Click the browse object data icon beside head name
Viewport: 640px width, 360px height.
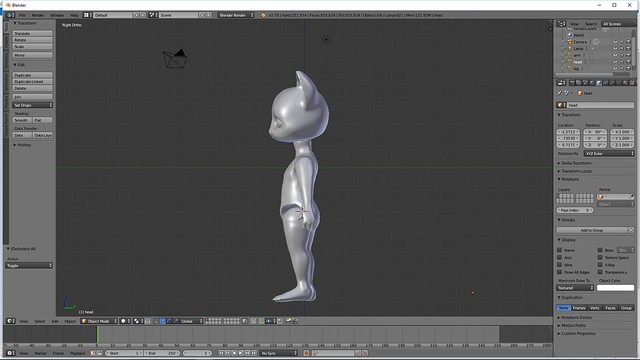561,105
